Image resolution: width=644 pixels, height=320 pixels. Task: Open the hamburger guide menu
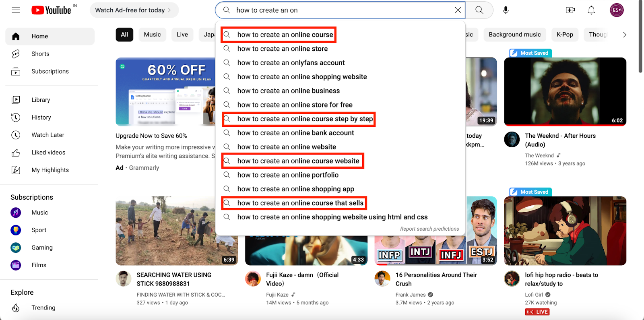[16, 10]
